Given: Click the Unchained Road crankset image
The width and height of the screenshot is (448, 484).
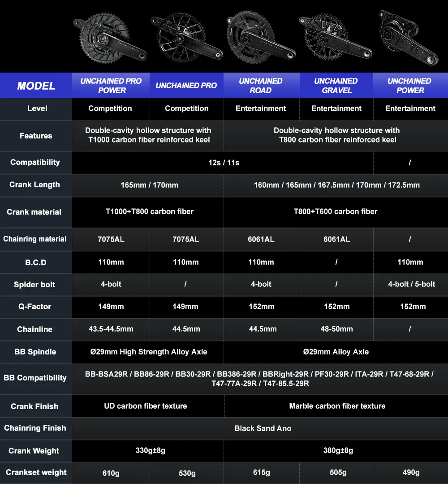Looking at the screenshot, I should click(261, 37).
